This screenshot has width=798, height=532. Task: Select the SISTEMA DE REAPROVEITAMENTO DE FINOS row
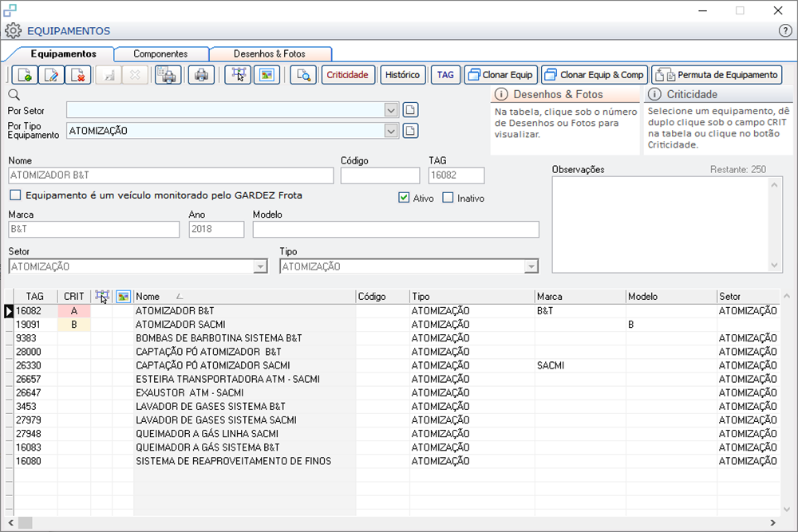pos(397,461)
